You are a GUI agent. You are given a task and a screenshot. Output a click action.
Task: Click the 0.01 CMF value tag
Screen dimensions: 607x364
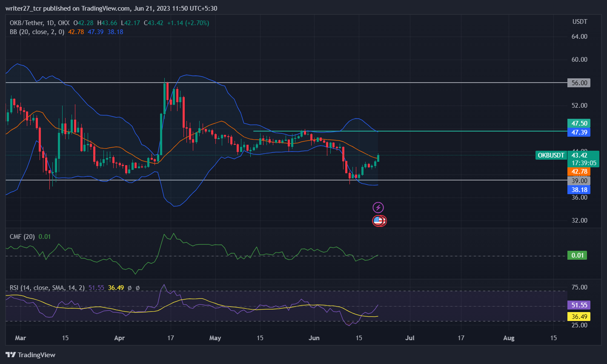[x=578, y=255]
